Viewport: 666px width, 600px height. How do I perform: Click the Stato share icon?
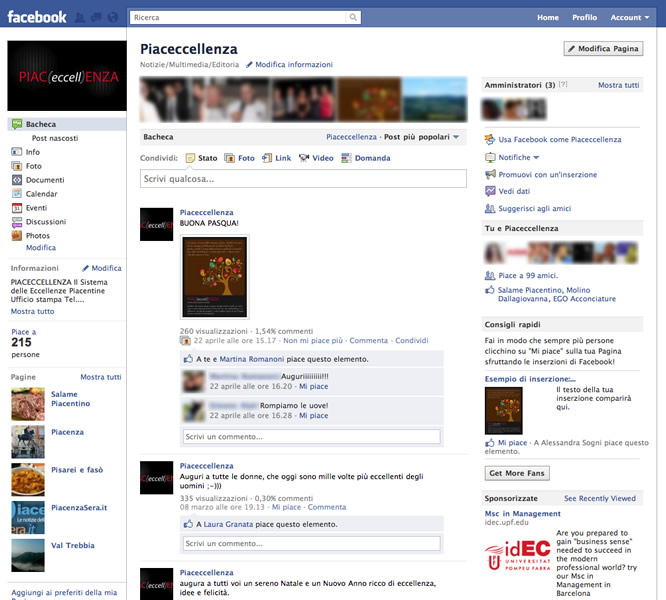point(190,158)
